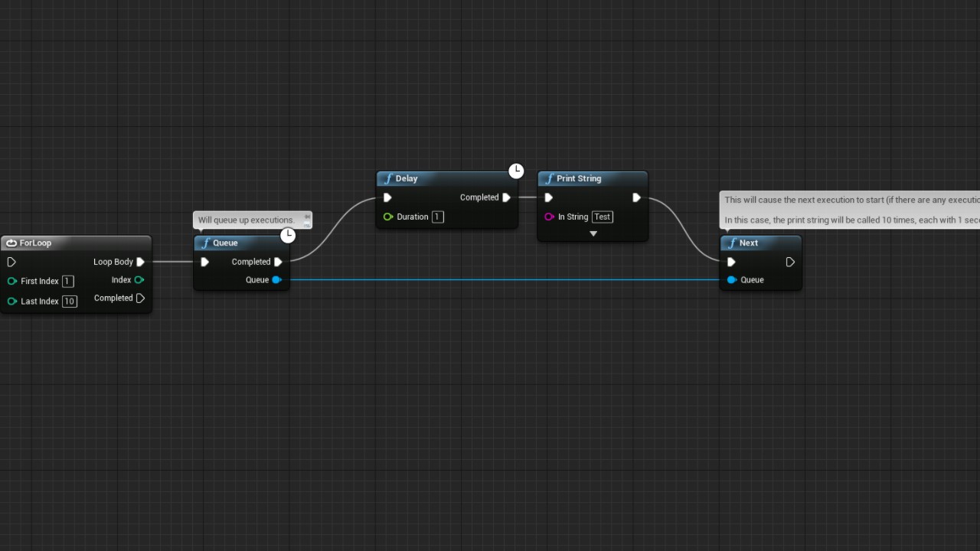Image resolution: width=980 pixels, height=551 pixels.
Task: Click the Next node's exec output pin
Action: [790, 262]
